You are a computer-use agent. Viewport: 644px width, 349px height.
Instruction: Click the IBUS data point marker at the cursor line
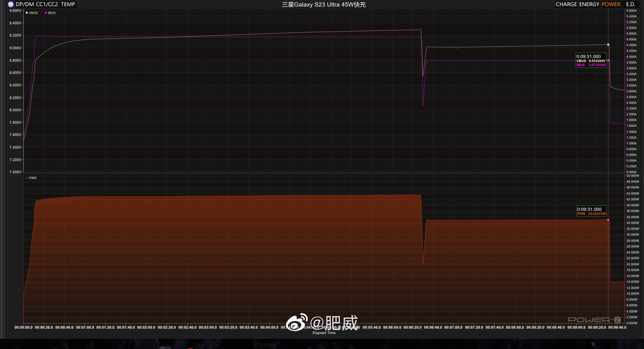point(608,60)
